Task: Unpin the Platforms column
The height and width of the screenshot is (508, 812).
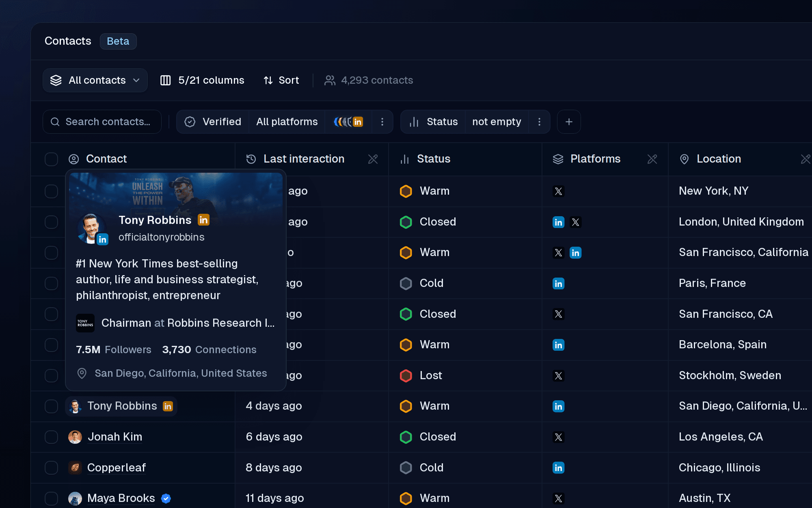Action: click(652, 159)
